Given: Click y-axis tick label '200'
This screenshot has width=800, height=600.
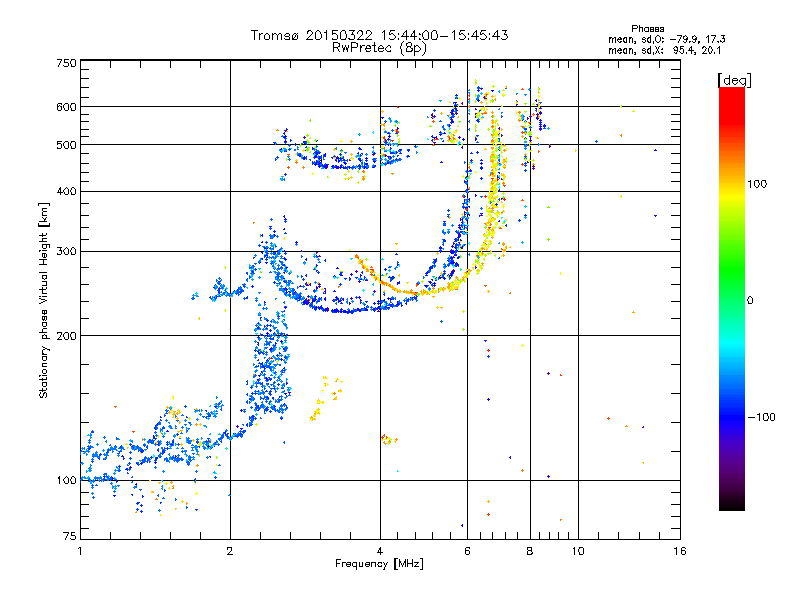Looking at the screenshot, I should tap(67, 336).
